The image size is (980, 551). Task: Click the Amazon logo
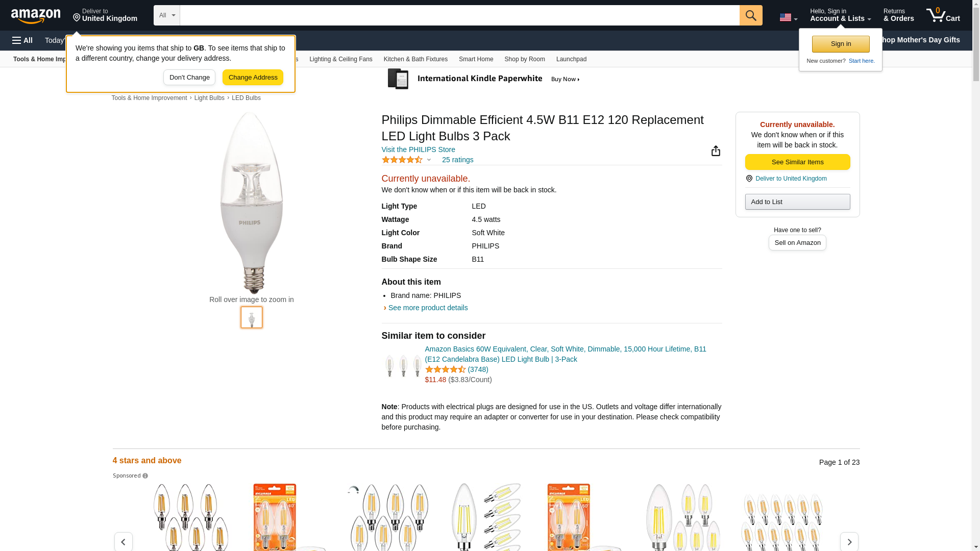[36, 16]
